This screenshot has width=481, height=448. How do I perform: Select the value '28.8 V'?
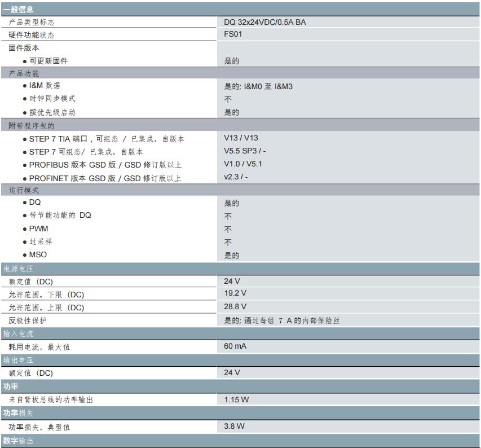[x=235, y=306]
